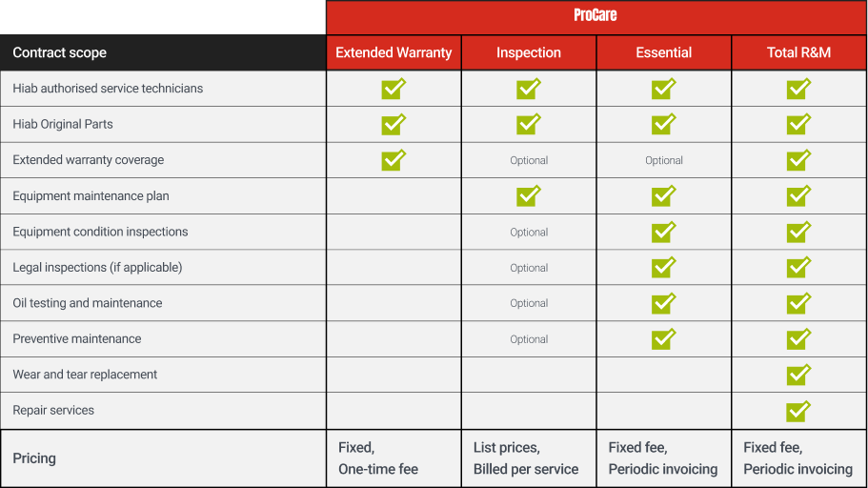Click the ProCare red banner heading

[596, 17]
